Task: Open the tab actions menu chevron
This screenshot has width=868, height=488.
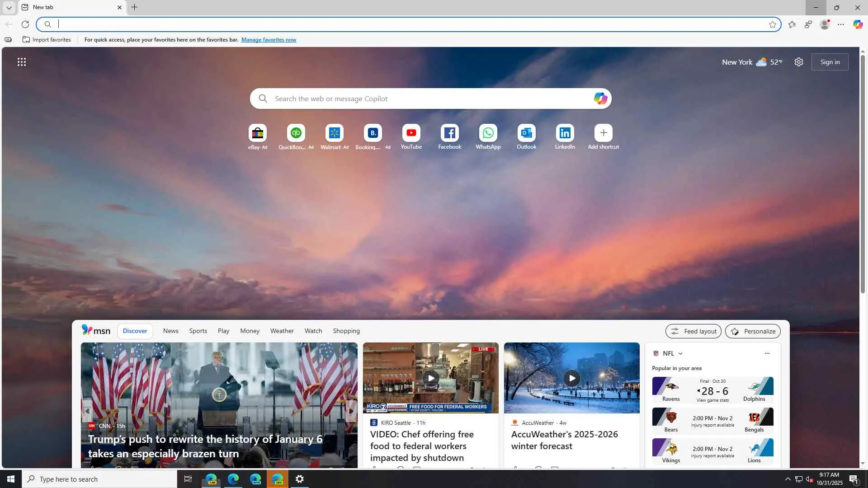Action: pyautogui.click(x=9, y=7)
